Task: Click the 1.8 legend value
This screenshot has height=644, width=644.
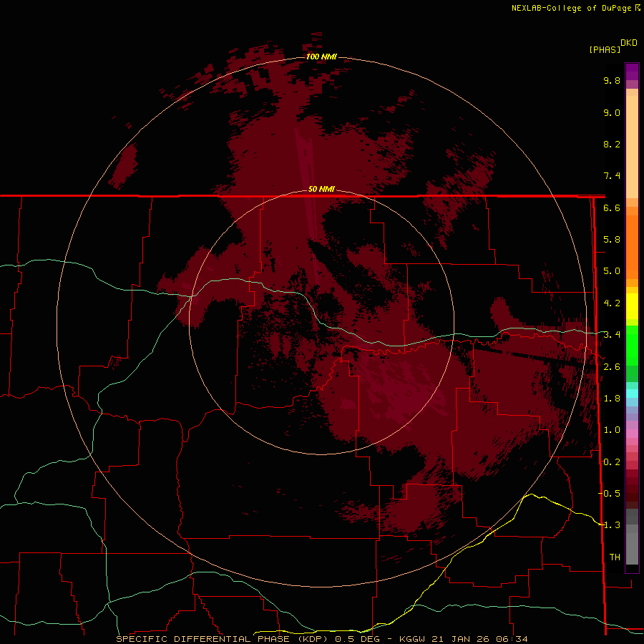Action: [x=612, y=399]
